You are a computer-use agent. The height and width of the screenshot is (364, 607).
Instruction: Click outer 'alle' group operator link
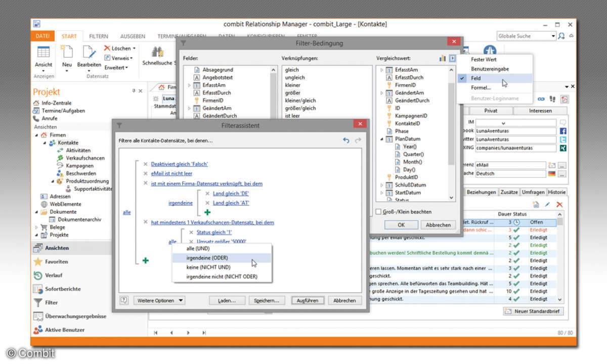(127, 213)
